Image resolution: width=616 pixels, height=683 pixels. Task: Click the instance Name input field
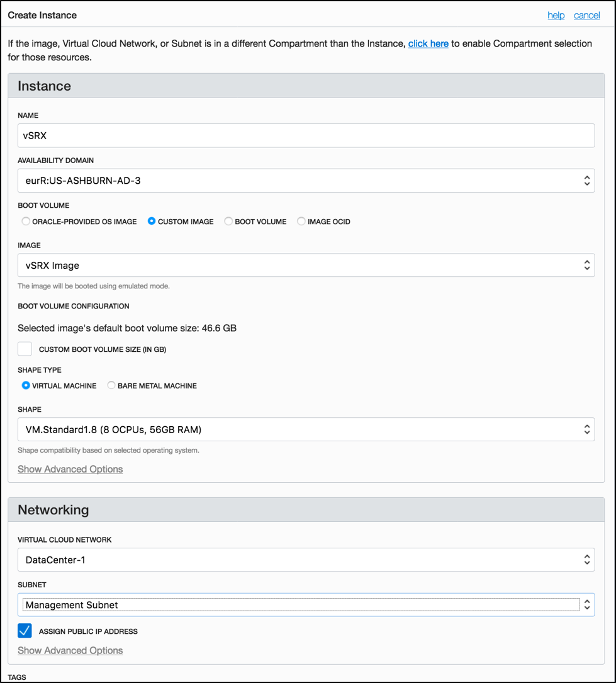(306, 135)
